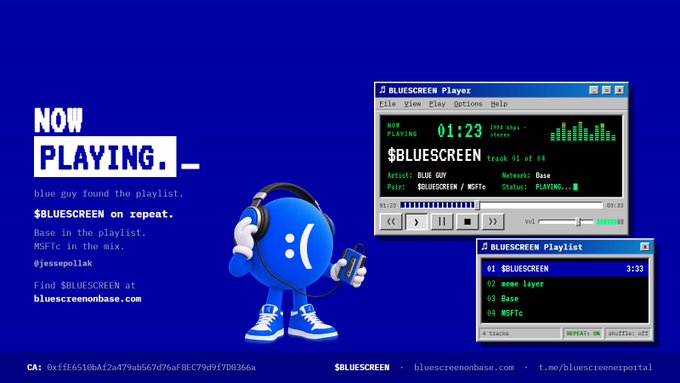Click the $BLUESCREEN track title in player display
The image size is (680, 383).
point(434,155)
